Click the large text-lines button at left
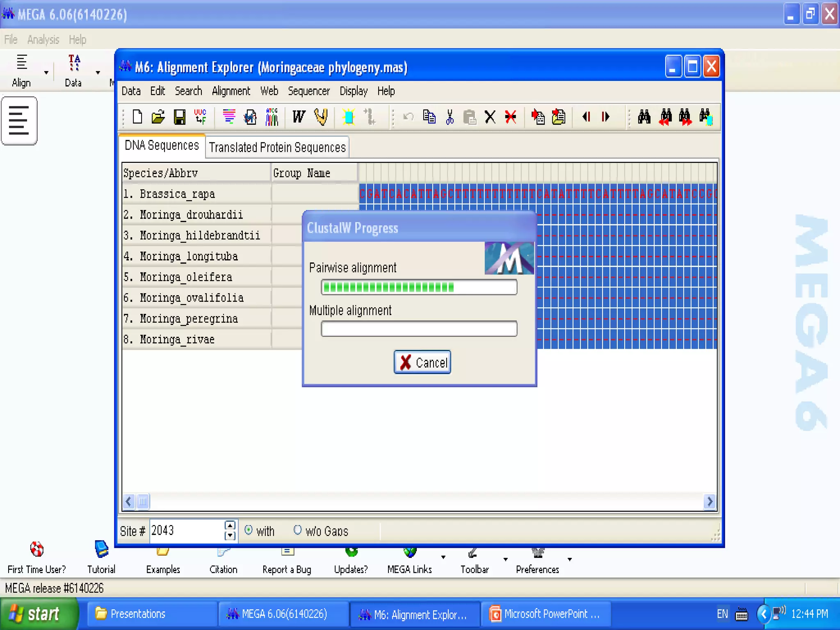Screen dimensions: 840x630 click(x=19, y=121)
